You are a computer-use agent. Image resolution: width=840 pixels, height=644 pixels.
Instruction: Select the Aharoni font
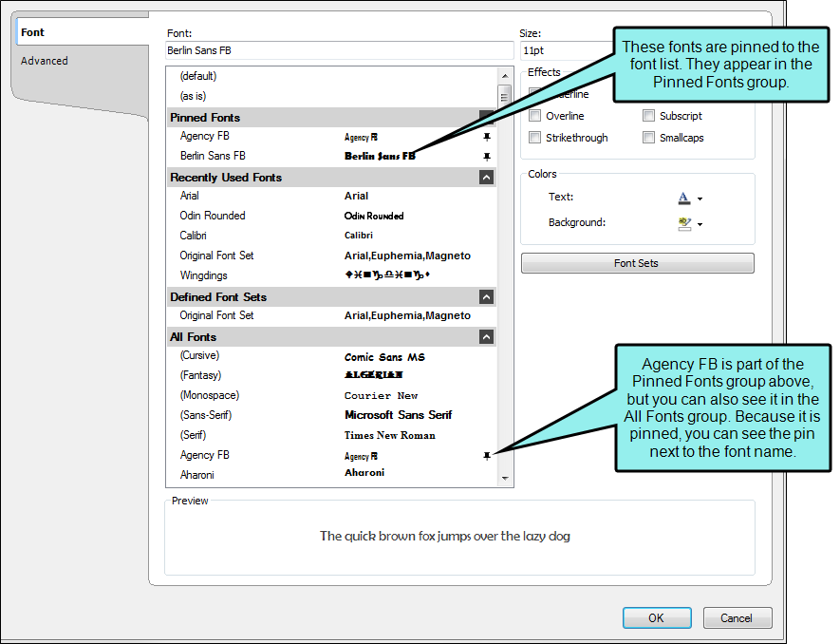point(331,475)
